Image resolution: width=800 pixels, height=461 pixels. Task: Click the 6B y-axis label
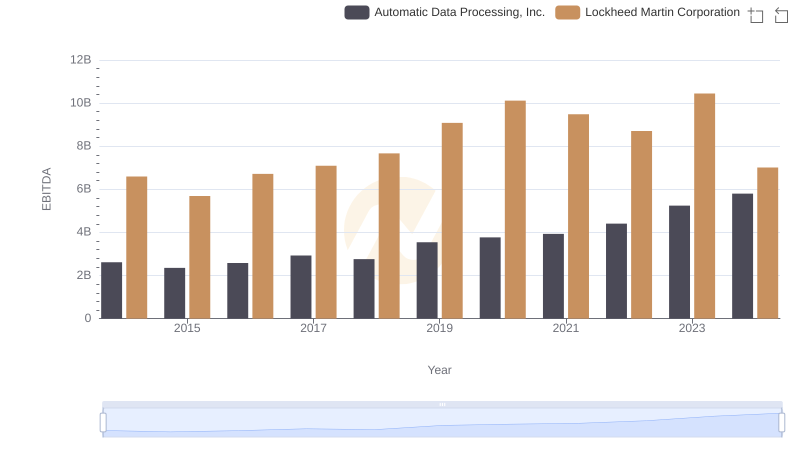click(84, 189)
